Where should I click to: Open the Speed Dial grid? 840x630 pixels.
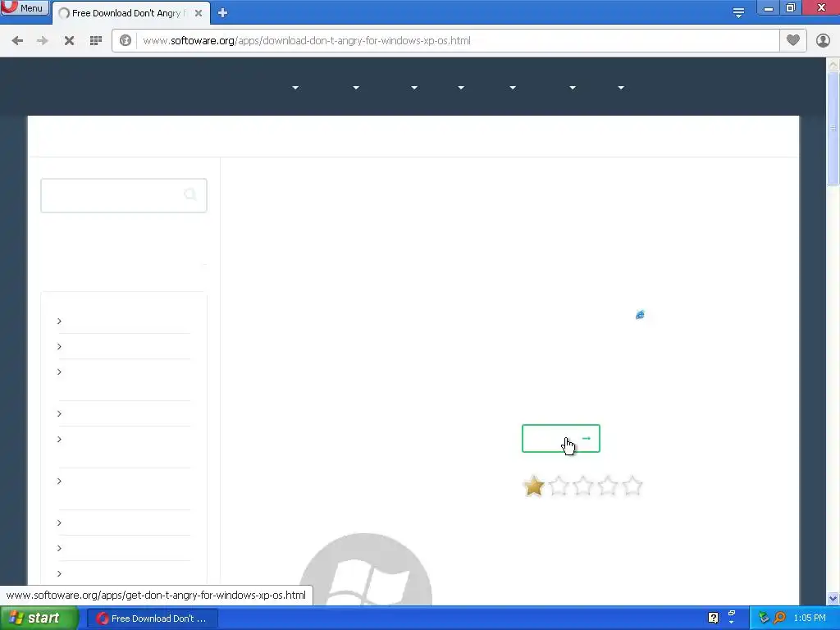point(96,41)
